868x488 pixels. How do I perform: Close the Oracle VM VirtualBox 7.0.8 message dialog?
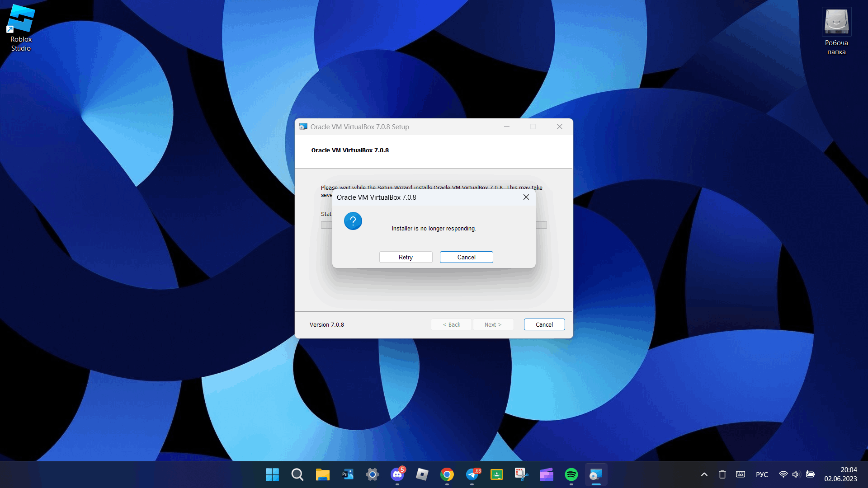click(x=526, y=197)
